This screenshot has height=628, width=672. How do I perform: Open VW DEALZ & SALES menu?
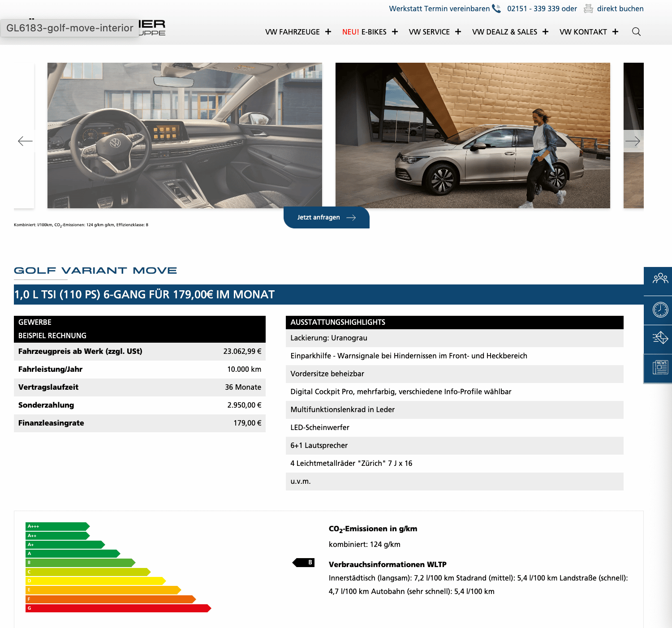(x=504, y=32)
